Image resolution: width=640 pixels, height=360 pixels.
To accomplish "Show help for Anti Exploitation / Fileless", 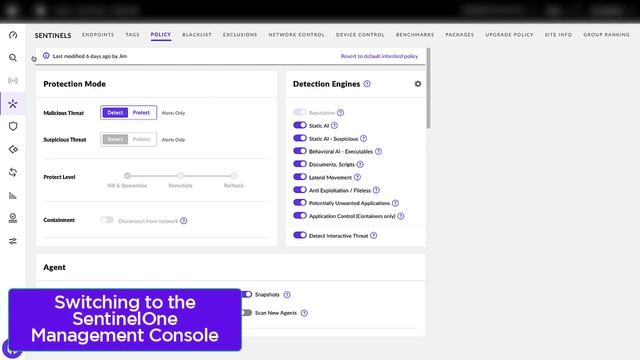I will [x=376, y=190].
